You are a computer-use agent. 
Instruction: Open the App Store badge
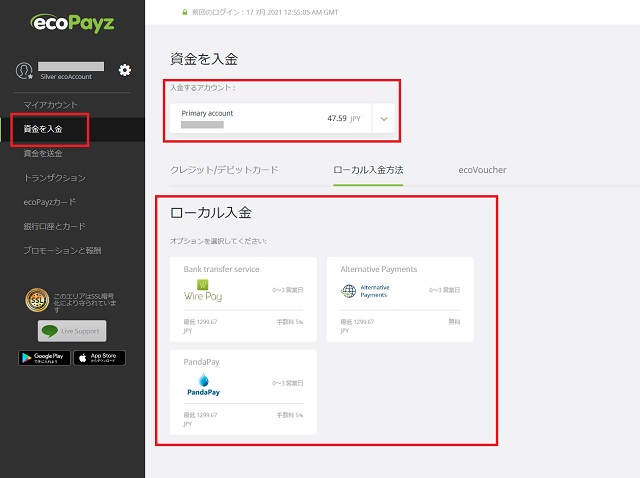pos(99,357)
